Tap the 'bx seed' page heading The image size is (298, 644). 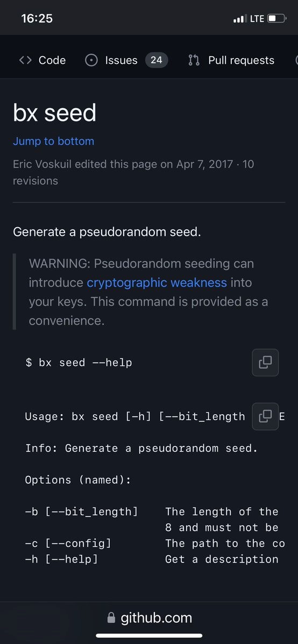(x=55, y=113)
